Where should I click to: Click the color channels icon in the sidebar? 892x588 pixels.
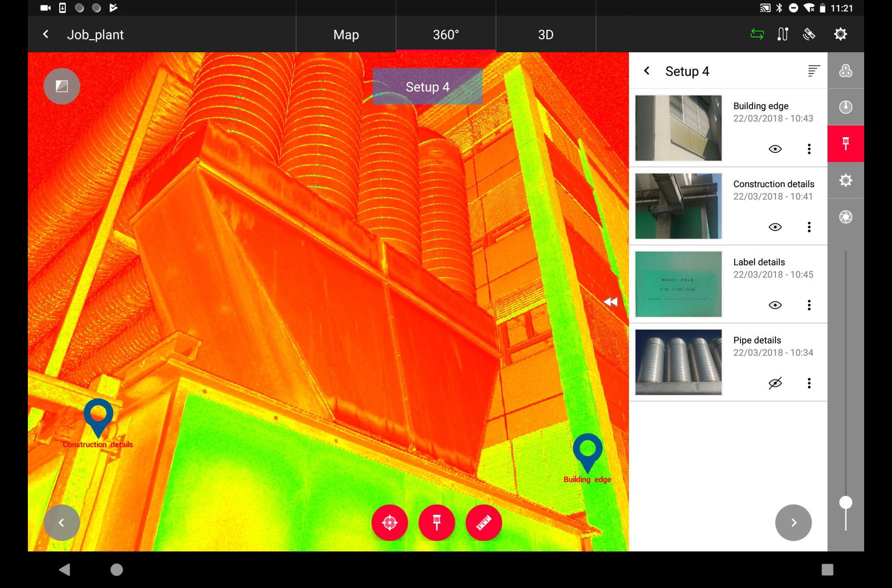(845, 70)
